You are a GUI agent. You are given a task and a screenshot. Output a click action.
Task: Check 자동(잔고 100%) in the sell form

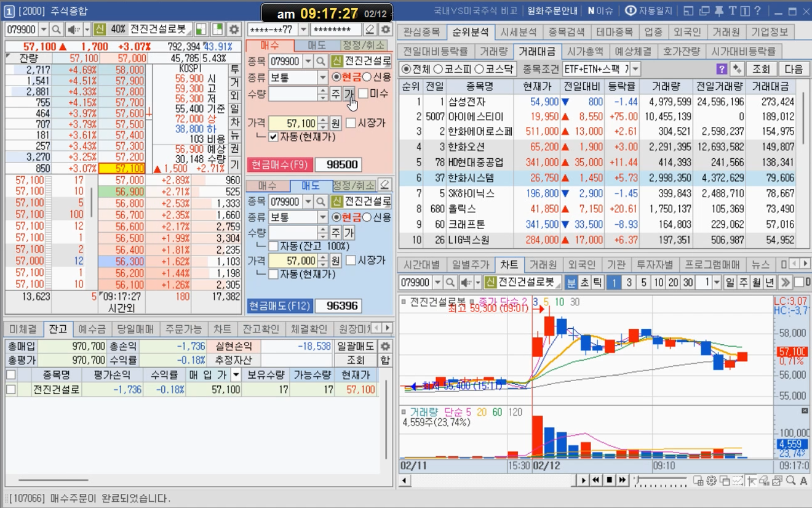click(273, 246)
